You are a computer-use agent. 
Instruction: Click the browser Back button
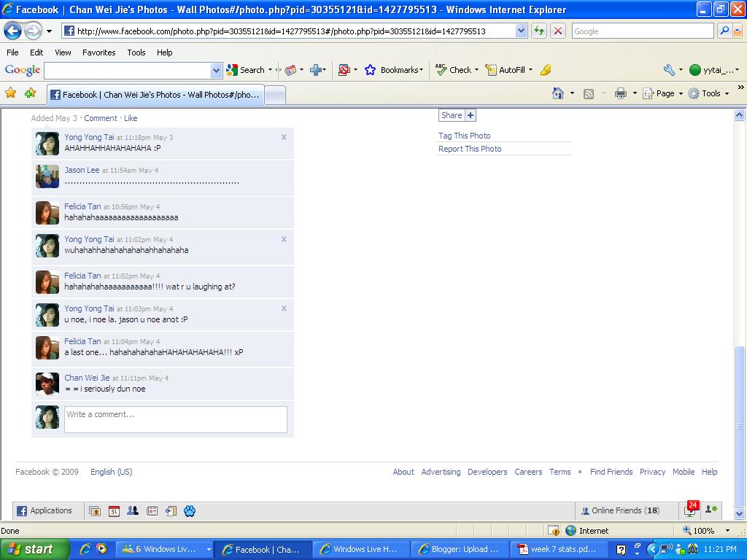[13, 31]
